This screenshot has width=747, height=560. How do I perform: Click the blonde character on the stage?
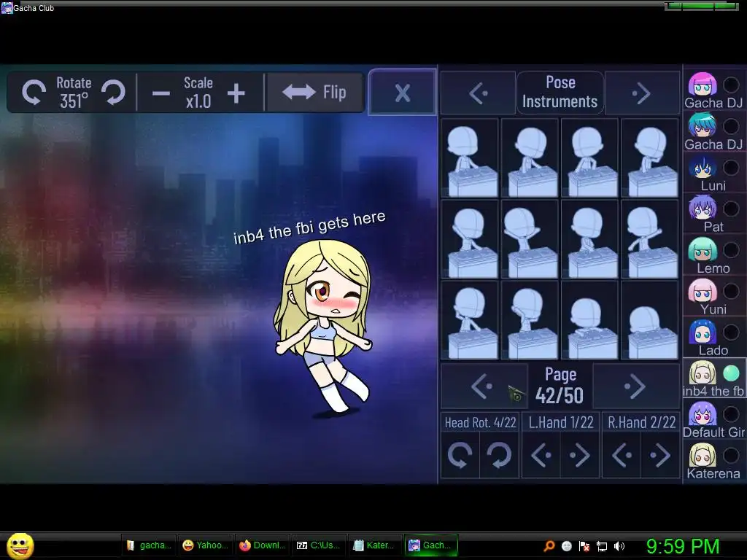323,326
